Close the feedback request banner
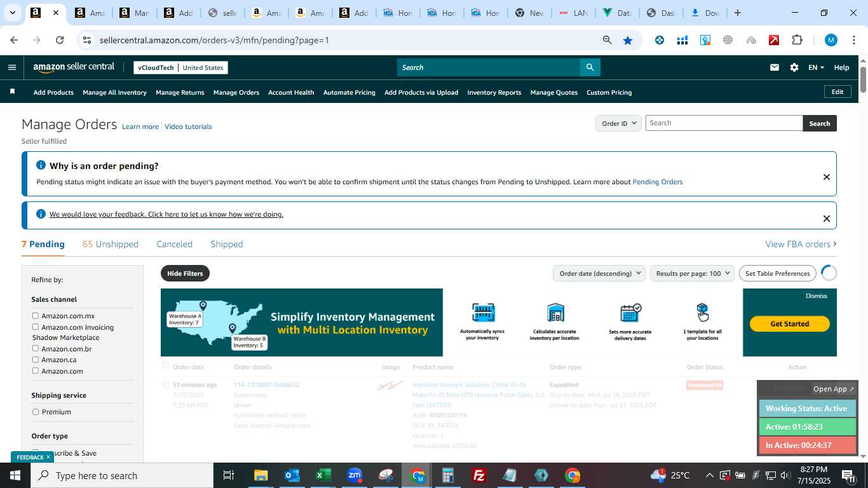Image resolution: width=868 pixels, height=488 pixels. coord(826,219)
